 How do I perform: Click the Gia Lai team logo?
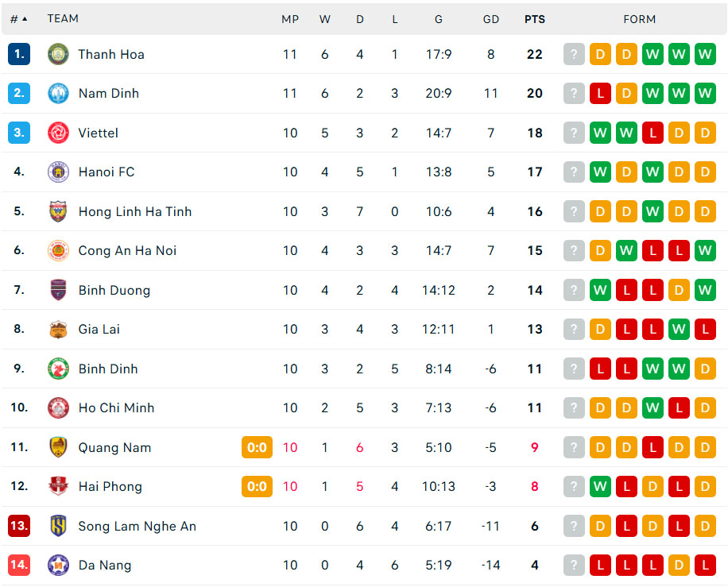point(58,329)
